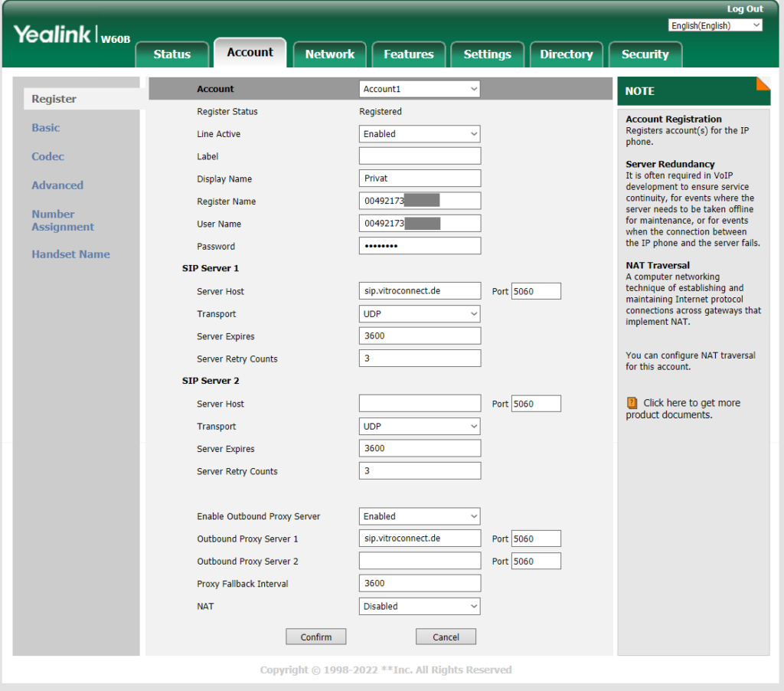Click the SIP Server 1 Server Expires field

point(420,336)
